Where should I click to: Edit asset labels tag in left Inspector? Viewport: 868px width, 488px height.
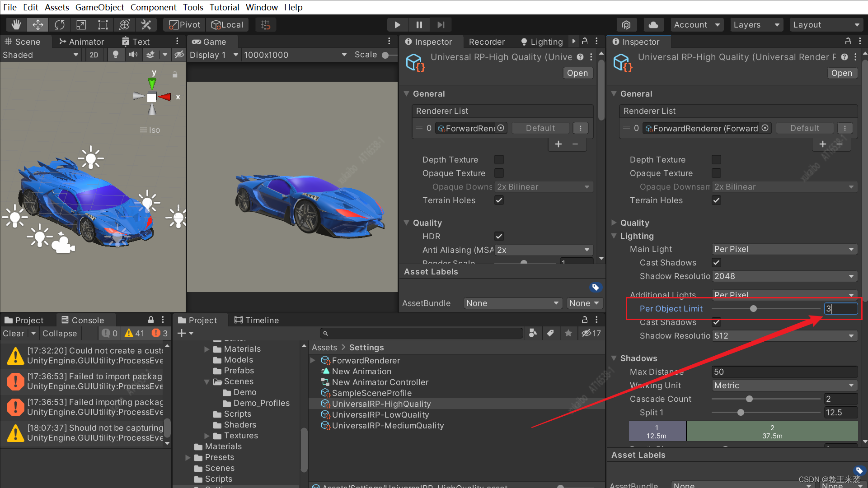click(595, 287)
